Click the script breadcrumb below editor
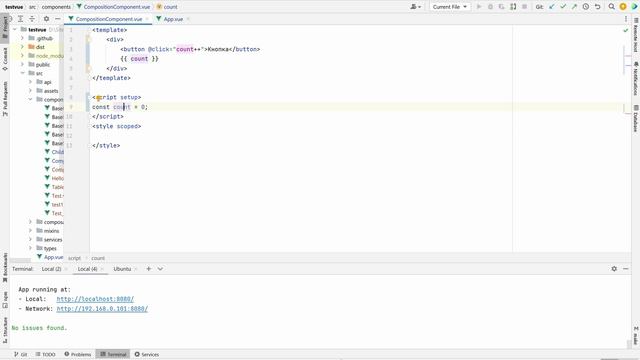Screen dimensions: 640x360 (x=74, y=258)
